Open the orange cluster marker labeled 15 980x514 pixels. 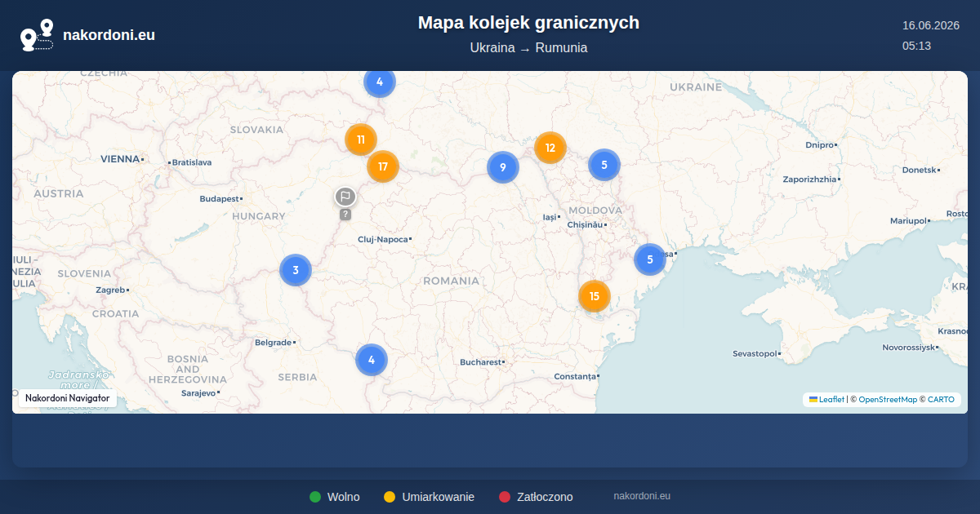point(595,296)
